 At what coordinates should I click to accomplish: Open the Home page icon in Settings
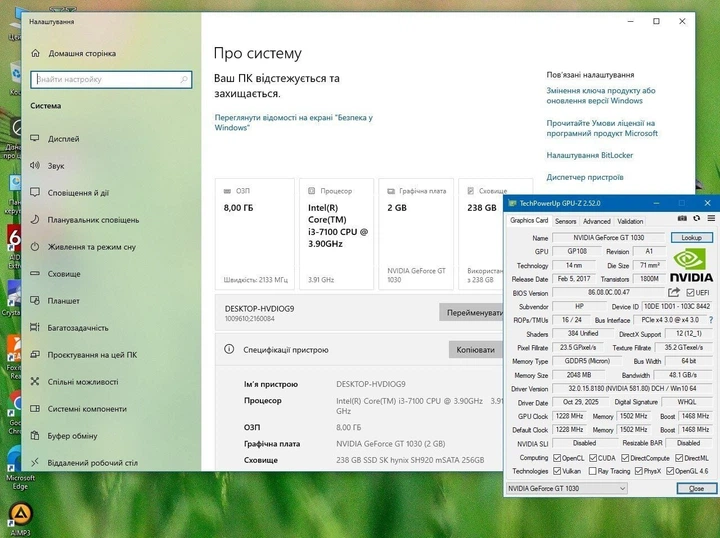pos(35,53)
